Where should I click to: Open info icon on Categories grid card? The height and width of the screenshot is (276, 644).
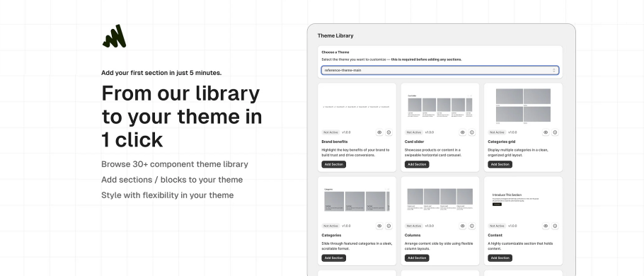tap(555, 132)
